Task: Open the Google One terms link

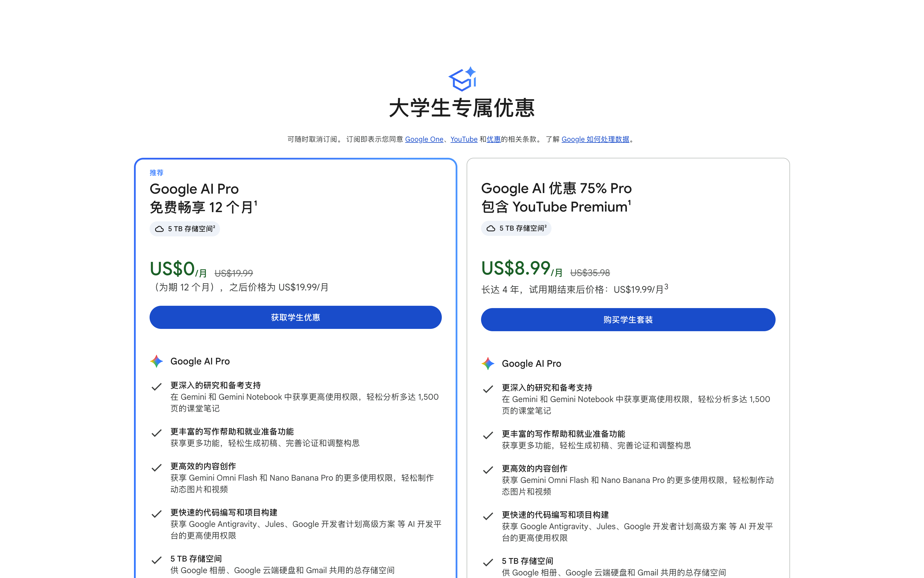Action: point(424,139)
